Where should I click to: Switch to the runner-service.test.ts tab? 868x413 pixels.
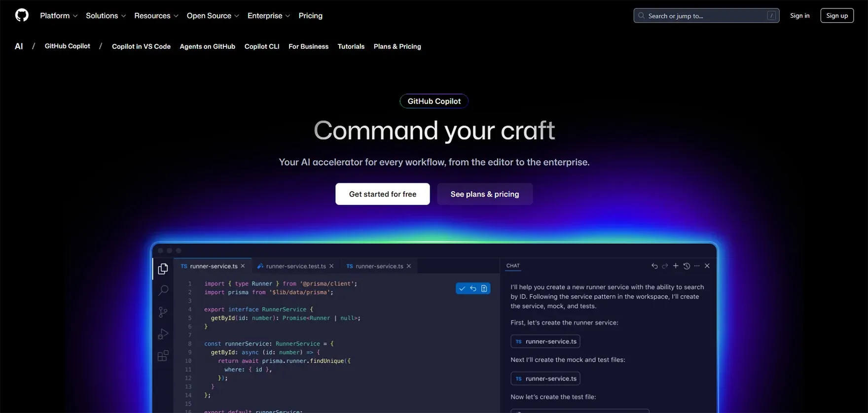point(295,266)
